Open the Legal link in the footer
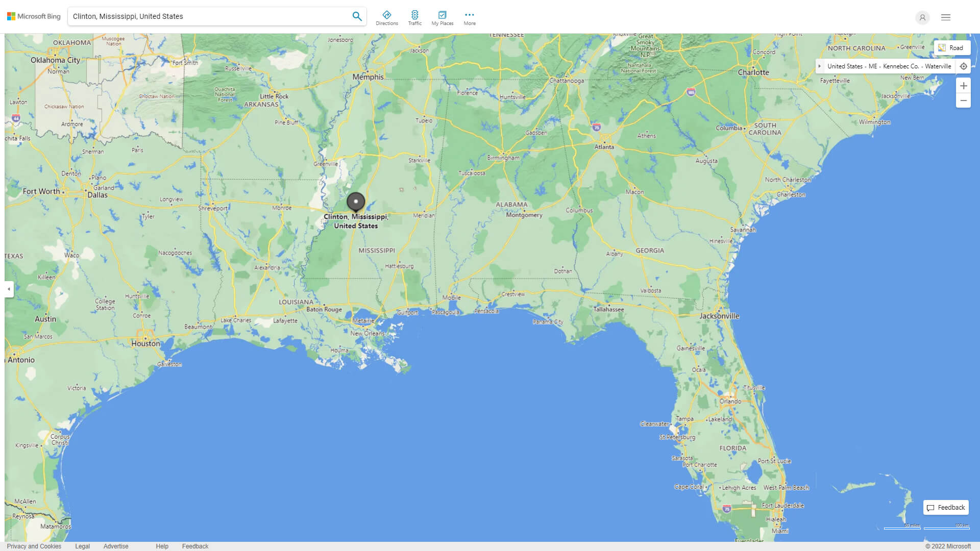 [x=82, y=546]
